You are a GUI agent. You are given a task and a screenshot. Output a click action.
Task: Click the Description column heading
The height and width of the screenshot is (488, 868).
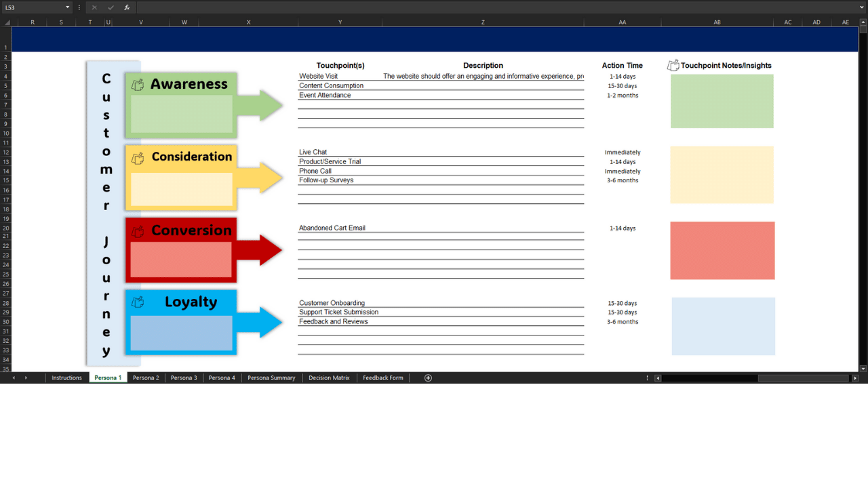pyautogui.click(x=483, y=66)
